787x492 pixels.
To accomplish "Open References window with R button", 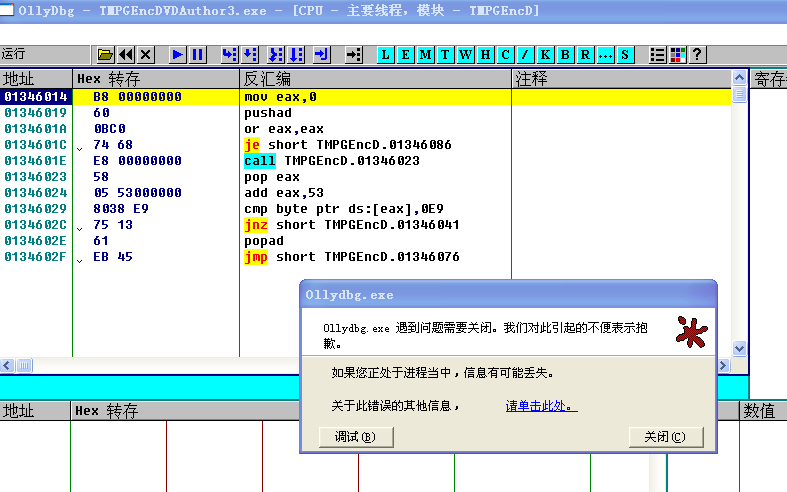I will tap(585, 54).
